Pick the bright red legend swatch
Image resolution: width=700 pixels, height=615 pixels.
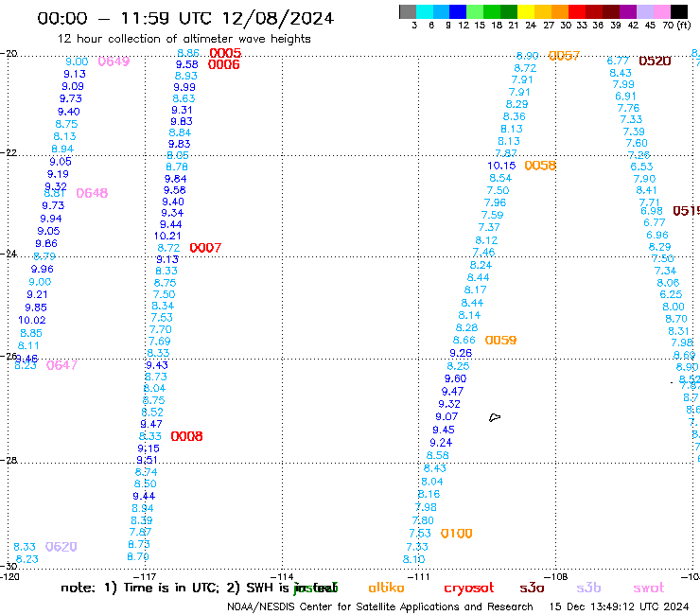577,11
